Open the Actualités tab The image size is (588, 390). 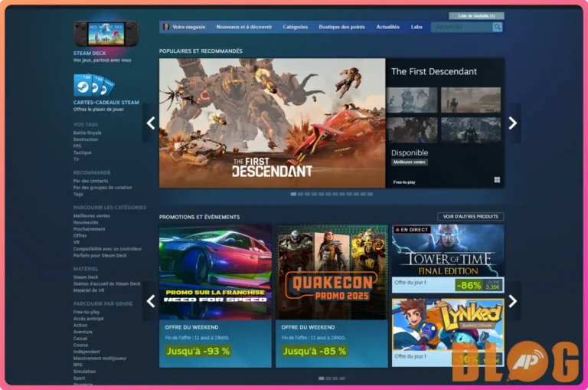(387, 27)
